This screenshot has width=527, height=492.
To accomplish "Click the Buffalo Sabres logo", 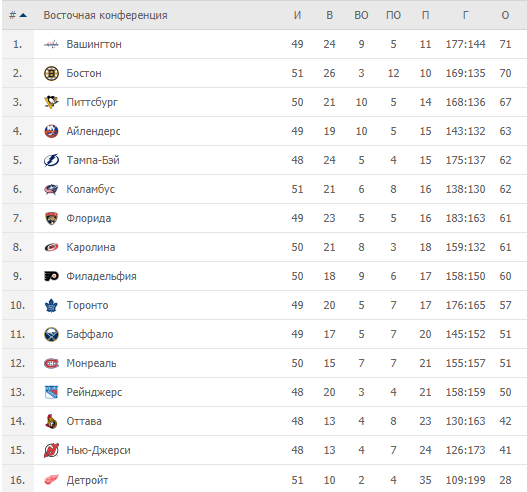I will [51, 334].
